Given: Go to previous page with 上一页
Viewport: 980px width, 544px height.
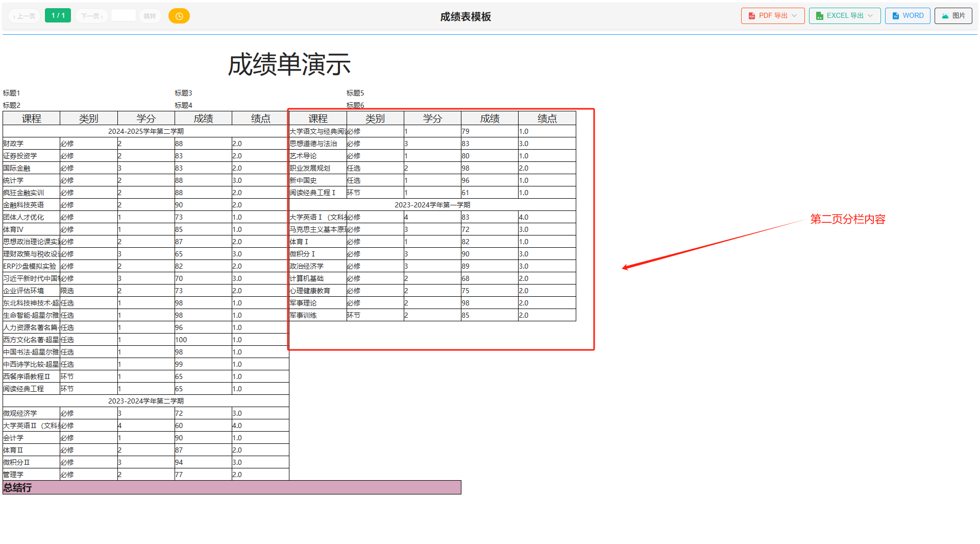Looking at the screenshot, I should (x=24, y=16).
